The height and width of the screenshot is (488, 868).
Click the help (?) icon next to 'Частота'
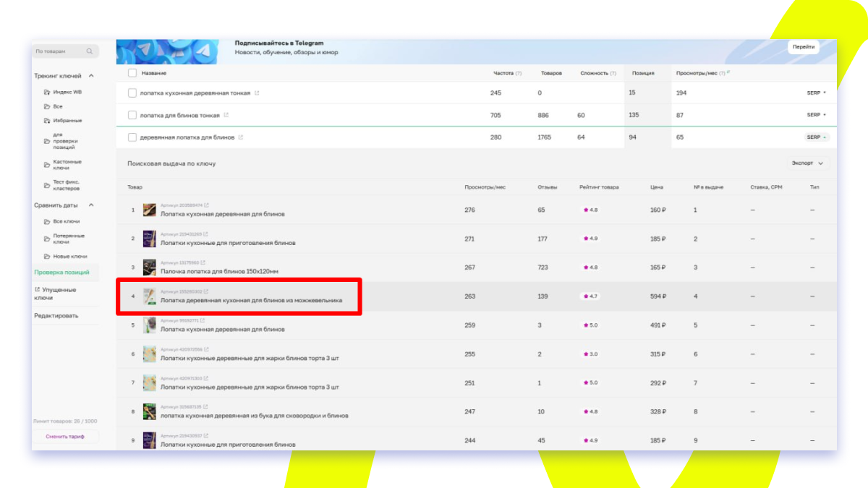[x=519, y=73]
